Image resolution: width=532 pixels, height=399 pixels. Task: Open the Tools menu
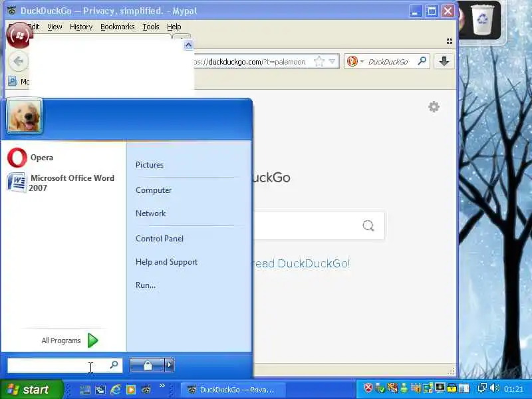pyautogui.click(x=151, y=27)
